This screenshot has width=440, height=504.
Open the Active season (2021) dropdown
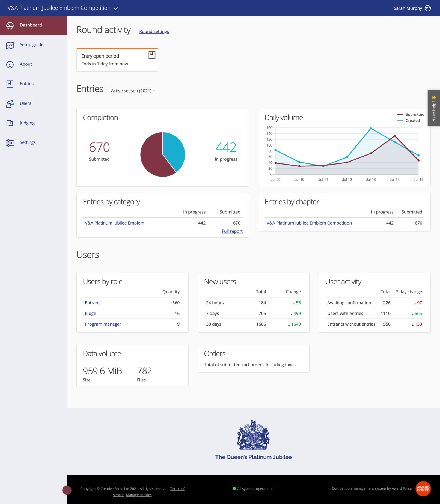click(x=133, y=91)
